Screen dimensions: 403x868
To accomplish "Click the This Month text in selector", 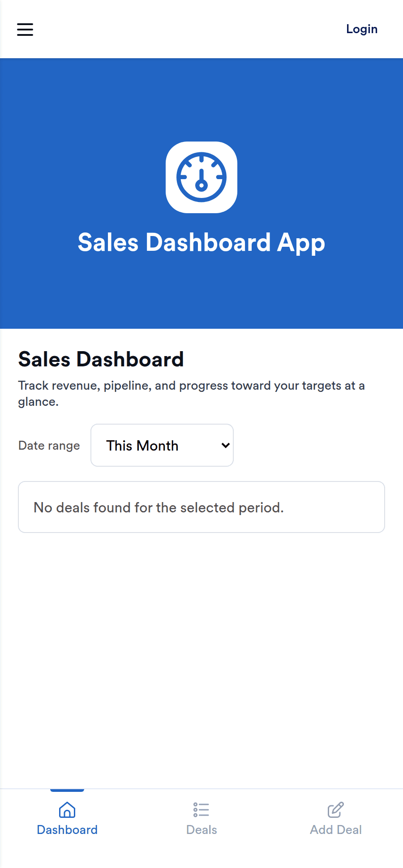I will tap(142, 446).
